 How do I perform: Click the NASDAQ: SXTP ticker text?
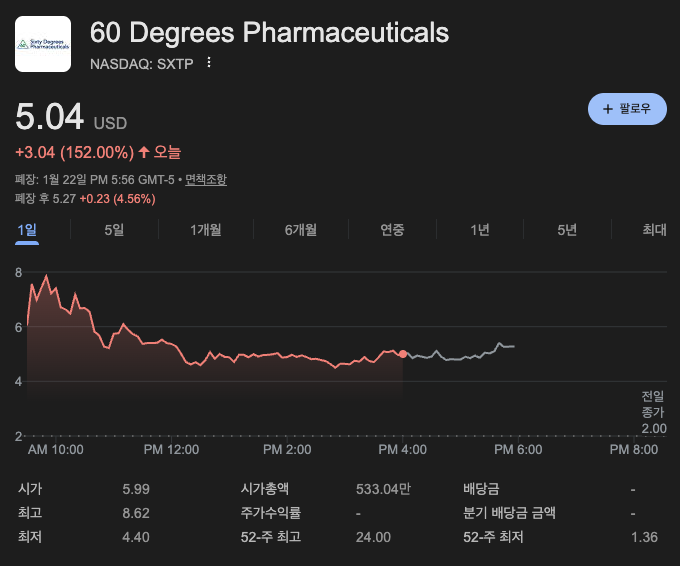click(x=141, y=64)
